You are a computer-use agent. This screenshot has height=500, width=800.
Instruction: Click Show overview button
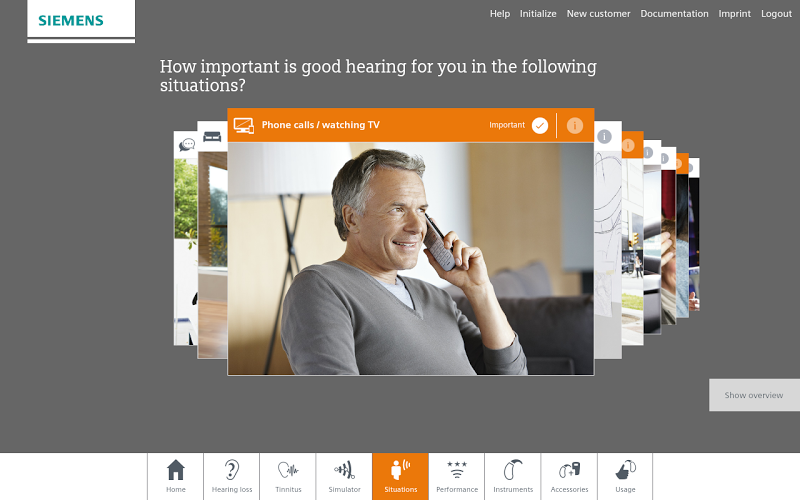(754, 395)
